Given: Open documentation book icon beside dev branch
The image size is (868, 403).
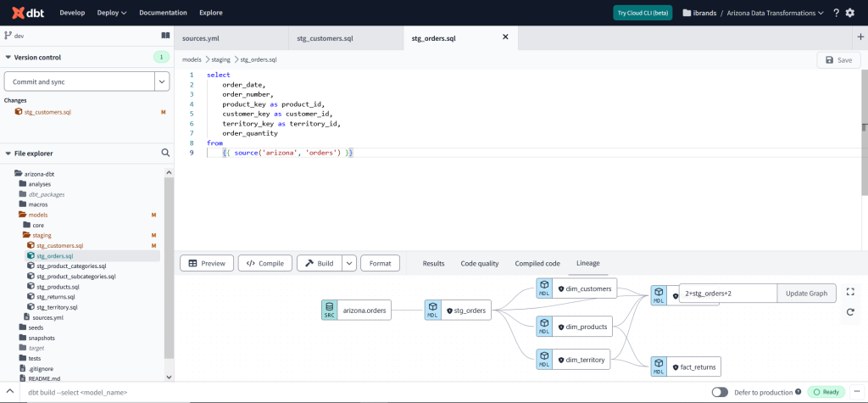Looking at the screenshot, I should tap(165, 36).
